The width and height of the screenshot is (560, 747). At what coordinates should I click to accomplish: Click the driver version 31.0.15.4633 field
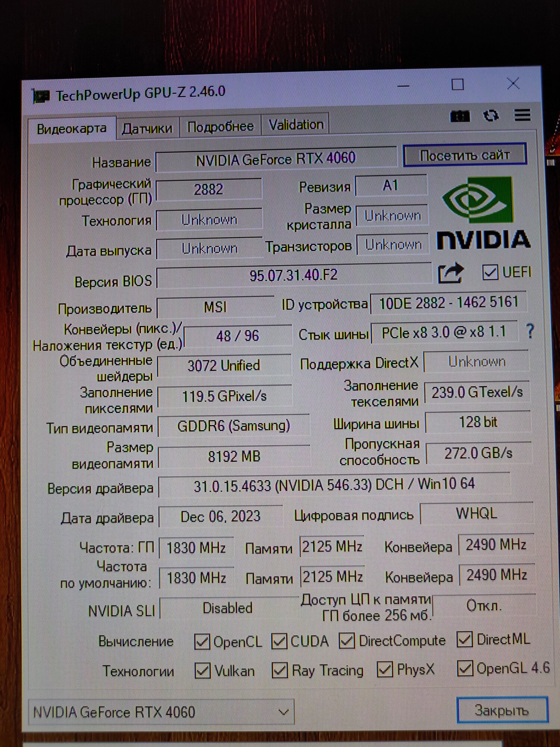(x=334, y=485)
